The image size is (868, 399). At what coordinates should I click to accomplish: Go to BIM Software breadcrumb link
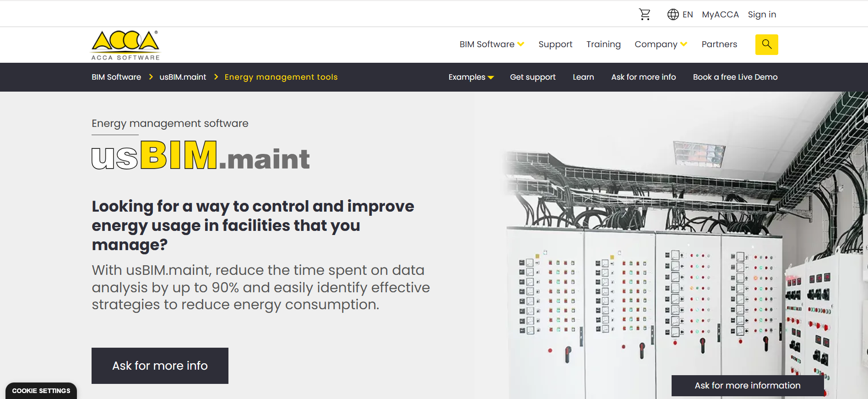(116, 77)
